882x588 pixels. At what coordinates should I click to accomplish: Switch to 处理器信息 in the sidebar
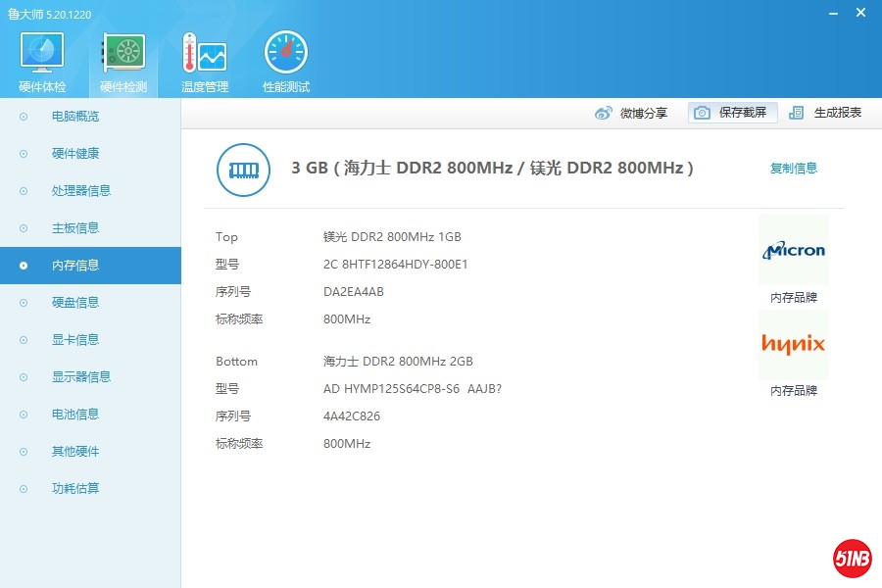pos(80,191)
